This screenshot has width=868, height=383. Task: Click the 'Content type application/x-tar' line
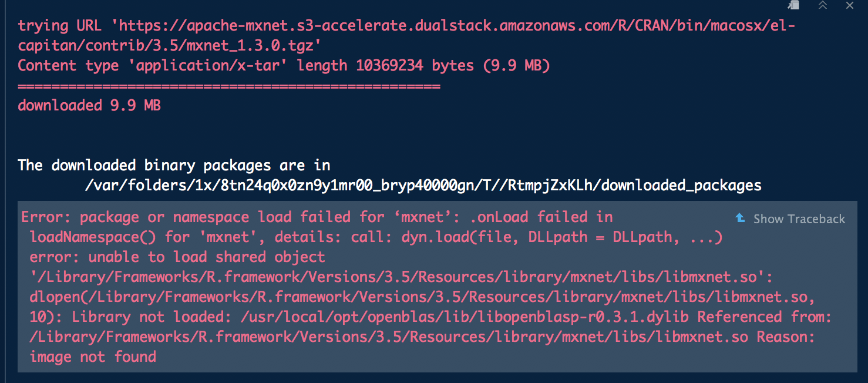point(282,65)
